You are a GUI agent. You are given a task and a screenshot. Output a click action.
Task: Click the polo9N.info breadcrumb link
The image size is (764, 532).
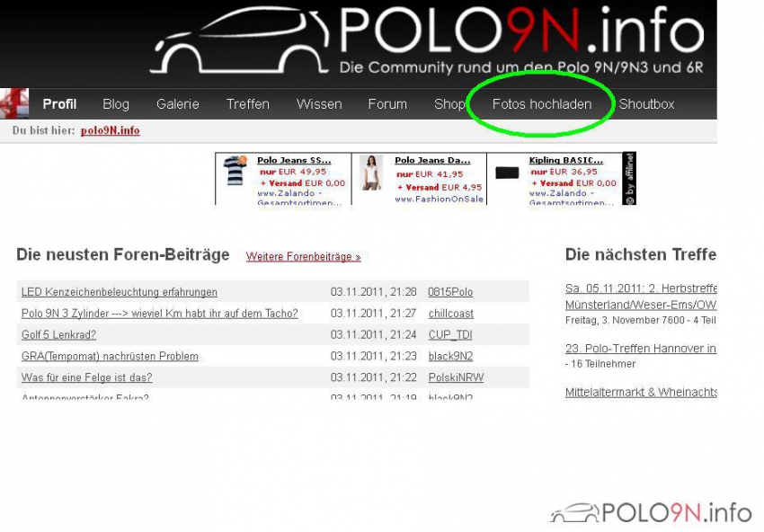pos(110,131)
